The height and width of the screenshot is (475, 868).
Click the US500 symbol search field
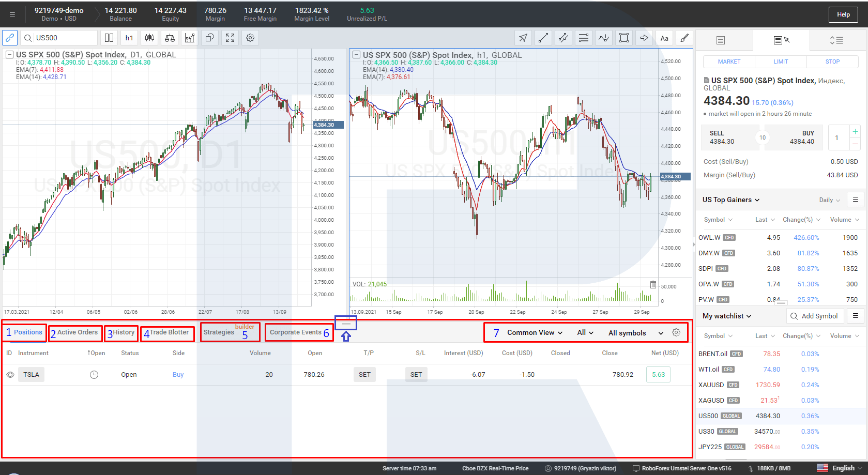(59, 38)
